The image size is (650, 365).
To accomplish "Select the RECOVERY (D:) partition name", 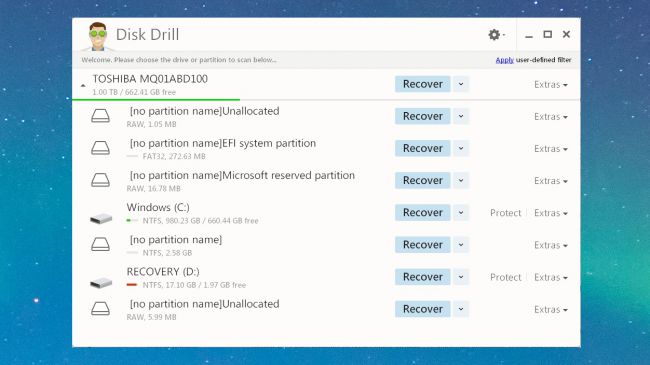I will 163,272.
